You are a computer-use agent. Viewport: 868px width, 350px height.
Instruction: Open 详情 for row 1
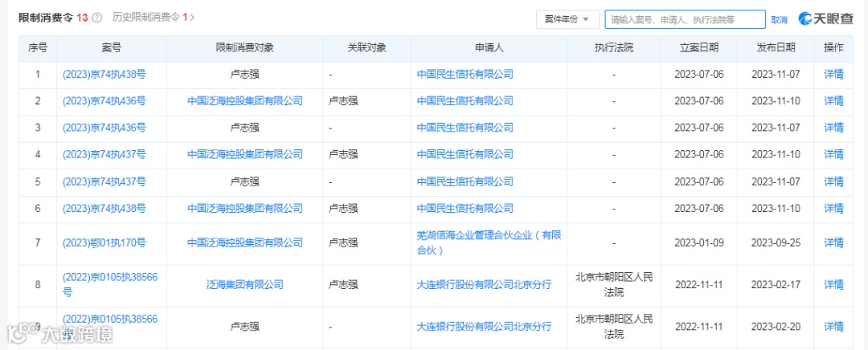[833, 74]
